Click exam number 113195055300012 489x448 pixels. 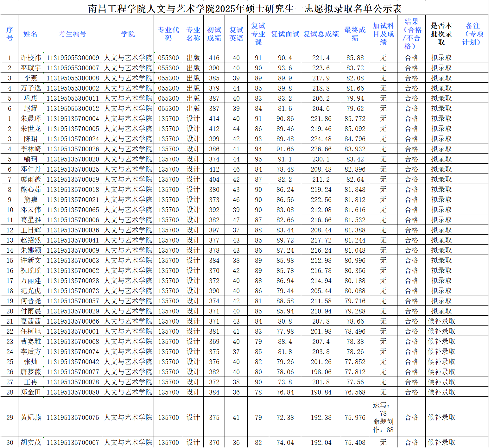[73, 109]
